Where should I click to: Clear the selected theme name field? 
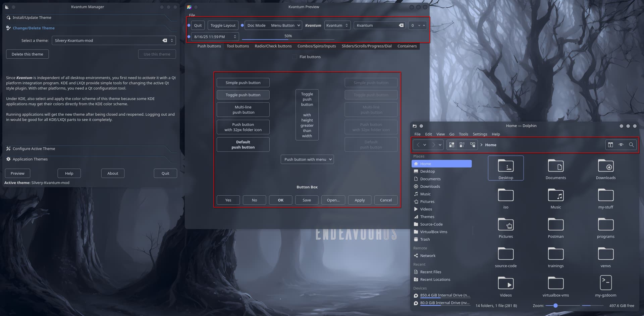165,41
